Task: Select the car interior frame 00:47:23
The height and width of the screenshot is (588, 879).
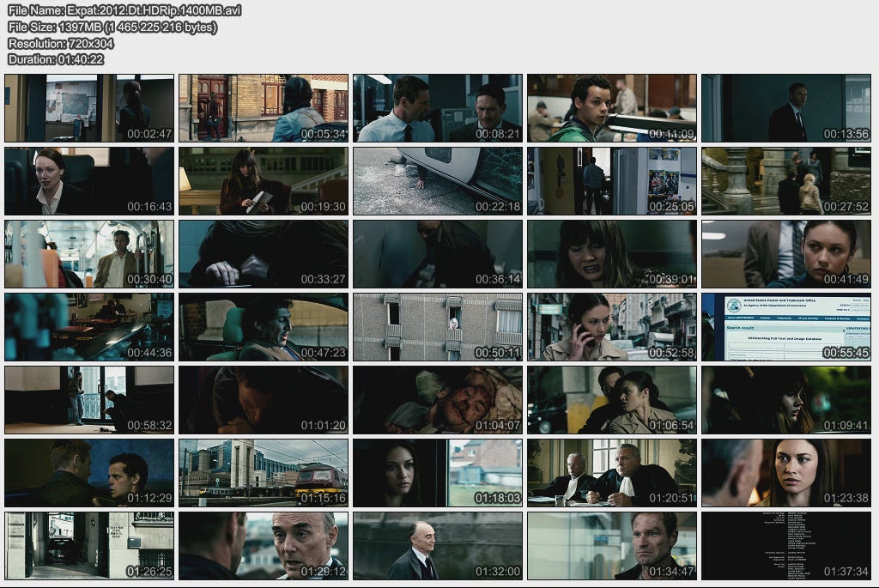Action: pyautogui.click(x=264, y=327)
